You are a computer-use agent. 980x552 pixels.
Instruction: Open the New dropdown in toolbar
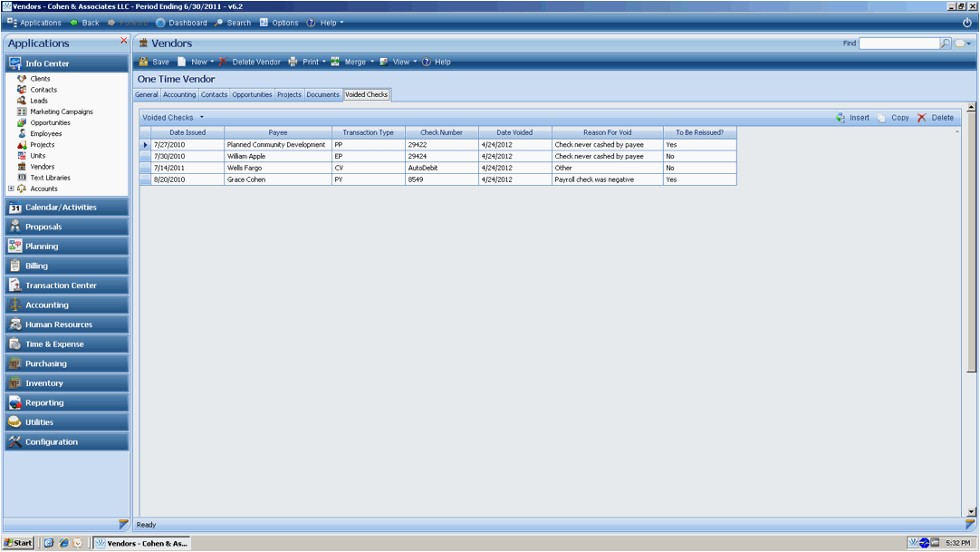[212, 63]
